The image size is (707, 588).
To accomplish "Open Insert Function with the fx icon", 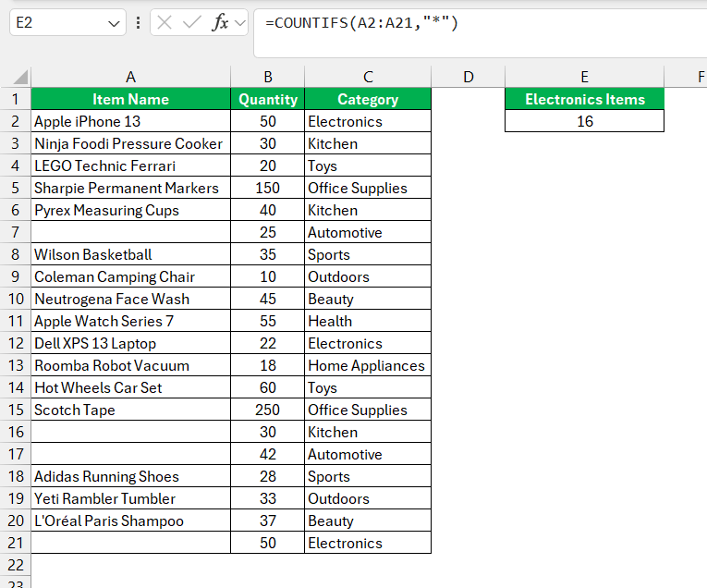I will [220, 22].
